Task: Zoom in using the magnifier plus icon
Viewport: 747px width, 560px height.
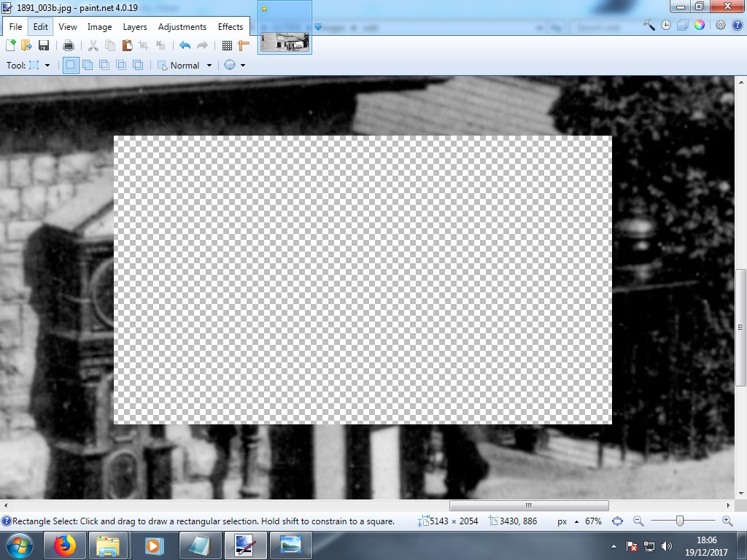Action: click(x=727, y=521)
